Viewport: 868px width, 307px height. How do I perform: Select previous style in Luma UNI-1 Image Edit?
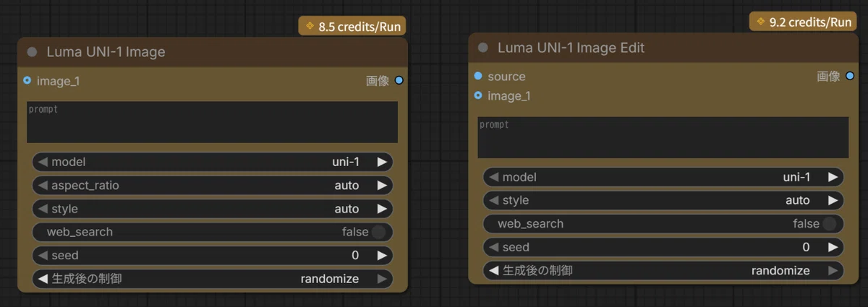[493, 200]
